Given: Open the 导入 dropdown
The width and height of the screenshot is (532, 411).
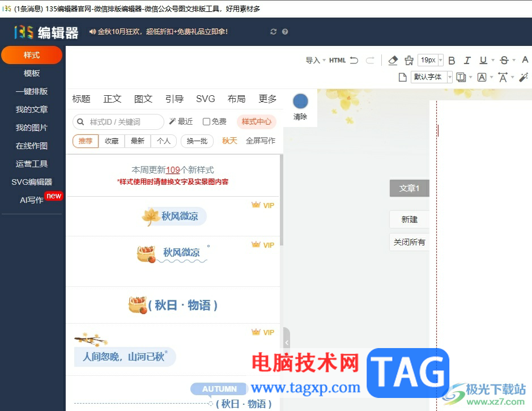Looking at the screenshot, I should 316,61.
